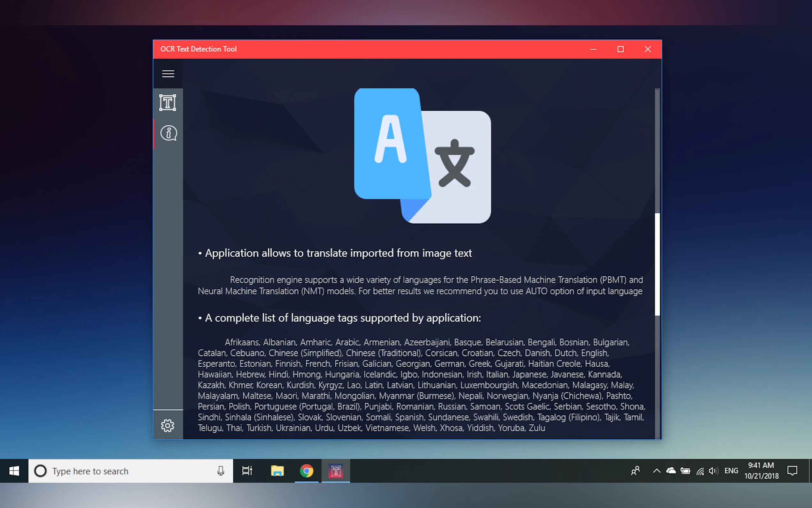The height and width of the screenshot is (508, 812).
Task: Click the Cortana microphone icon
Action: pos(221,471)
